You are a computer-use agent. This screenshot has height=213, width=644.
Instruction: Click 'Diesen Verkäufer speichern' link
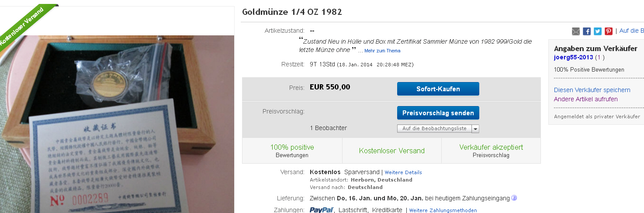tap(592, 90)
